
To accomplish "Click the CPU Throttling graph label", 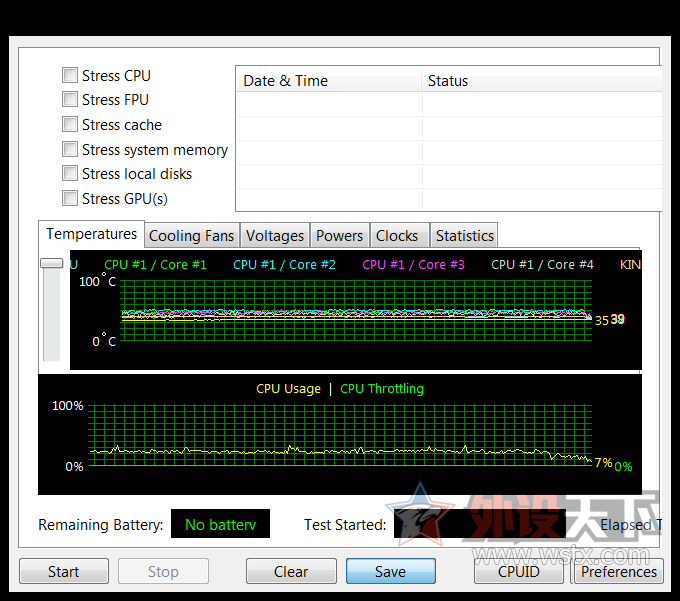I will (382, 389).
